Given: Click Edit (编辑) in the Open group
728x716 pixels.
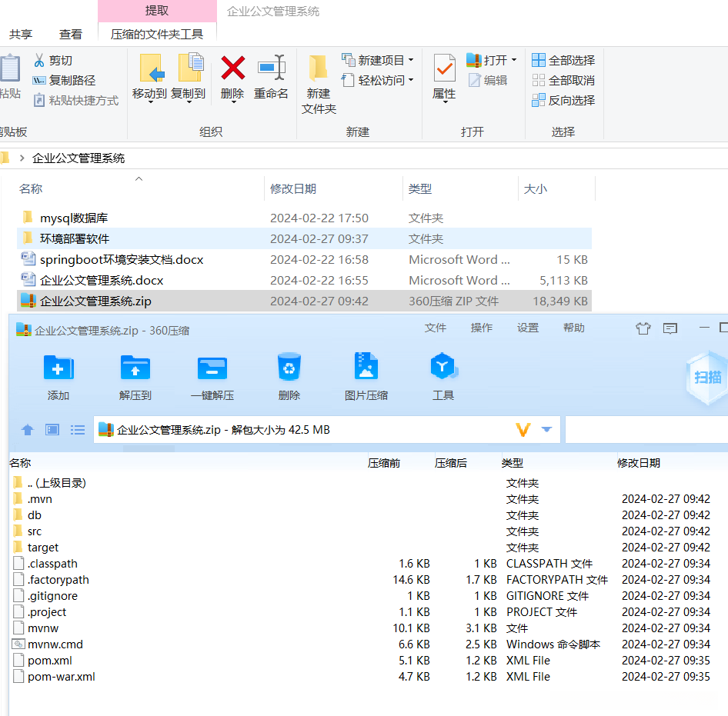Looking at the screenshot, I should [488, 80].
